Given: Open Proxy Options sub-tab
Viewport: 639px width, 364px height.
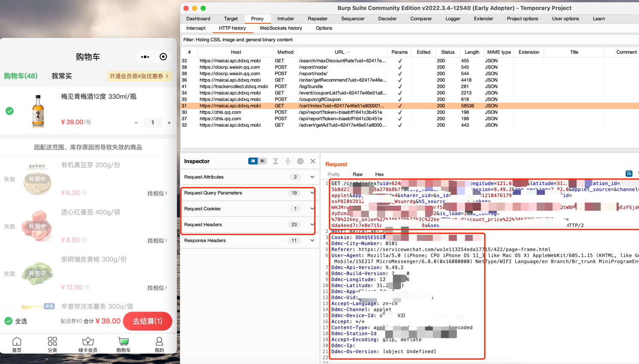Looking at the screenshot, I should tap(324, 28).
